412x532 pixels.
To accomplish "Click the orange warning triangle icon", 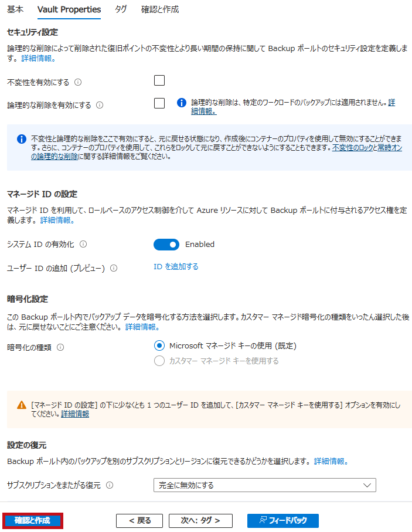I will 22,405.
